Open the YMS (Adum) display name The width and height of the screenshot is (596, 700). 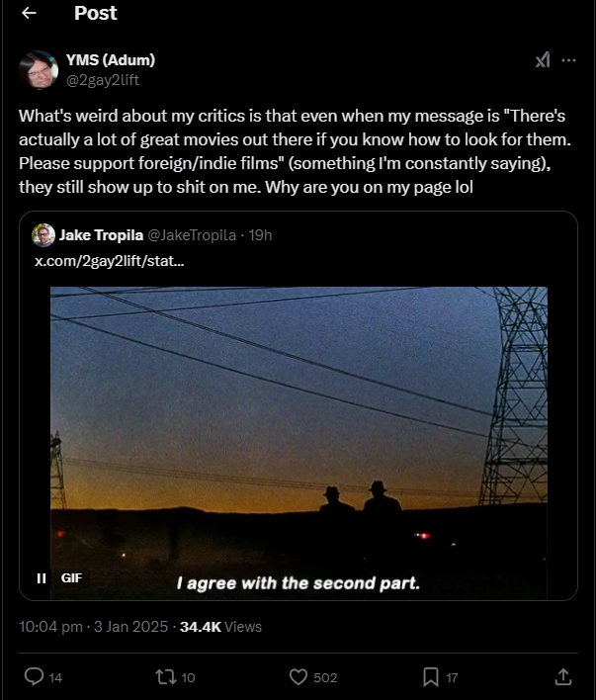tap(111, 60)
